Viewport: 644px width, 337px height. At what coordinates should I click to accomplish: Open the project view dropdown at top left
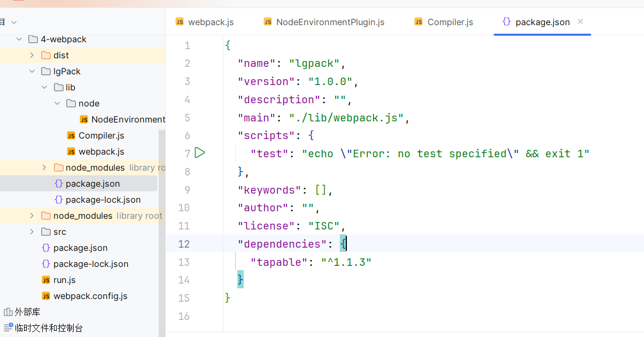tap(13, 22)
